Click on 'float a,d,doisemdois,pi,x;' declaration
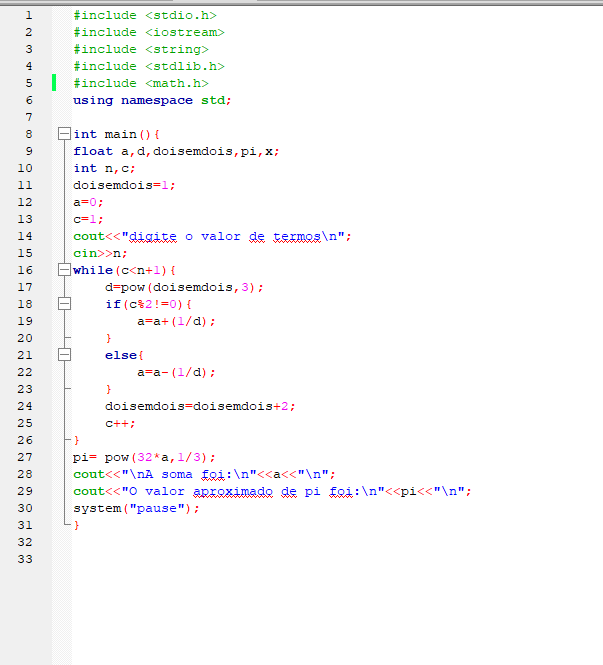The height and width of the screenshot is (665, 603). point(176,151)
